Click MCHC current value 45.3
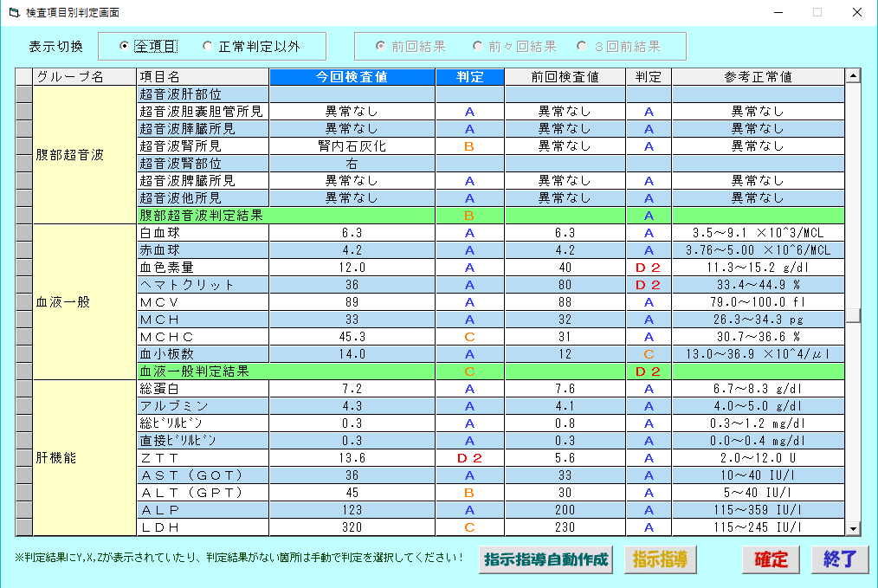This screenshot has height=588, width=878. 352,337
